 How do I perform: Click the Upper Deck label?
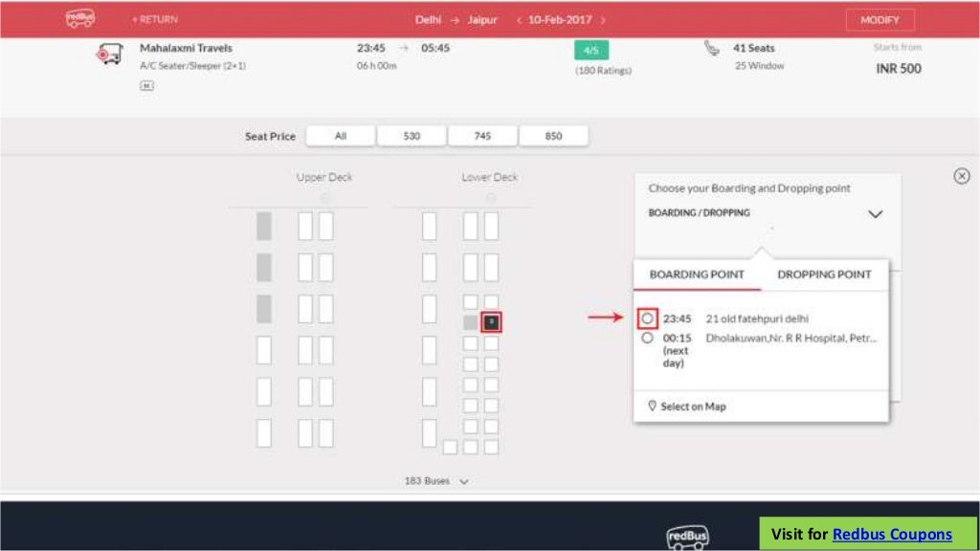click(324, 177)
